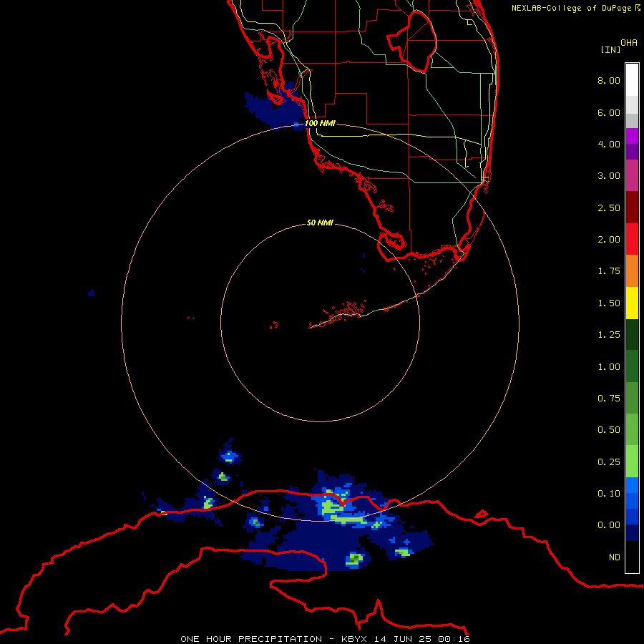Image resolution: width=644 pixels, height=644 pixels.
Task: Pick the orange swatch beside 1.75
Action: pyautogui.click(x=632, y=271)
